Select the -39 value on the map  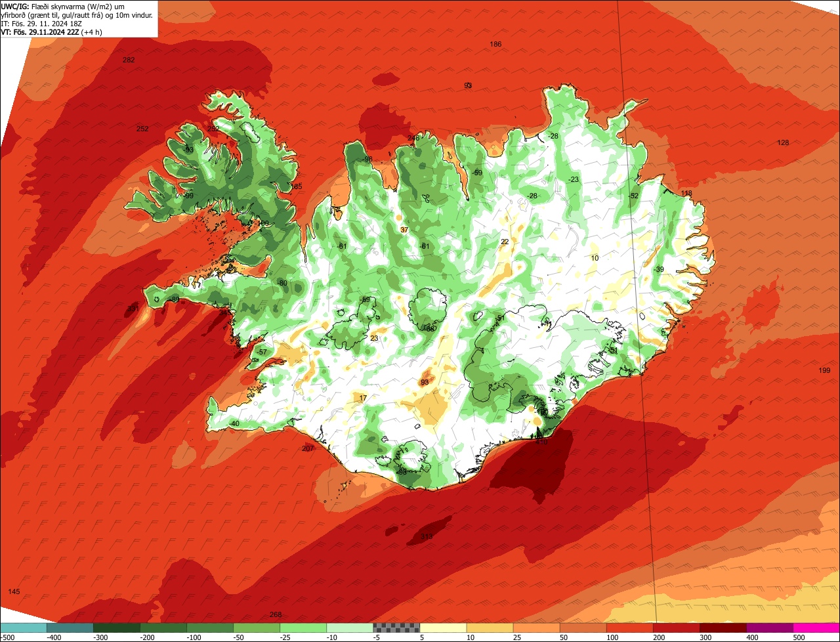pos(659,269)
